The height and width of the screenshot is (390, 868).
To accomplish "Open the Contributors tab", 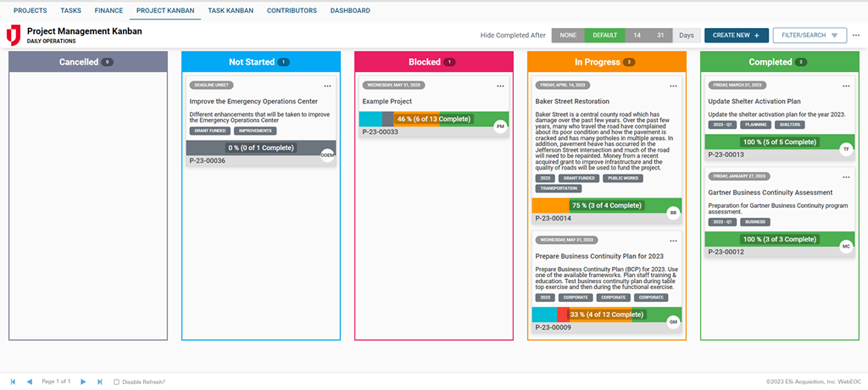I will coord(291,10).
